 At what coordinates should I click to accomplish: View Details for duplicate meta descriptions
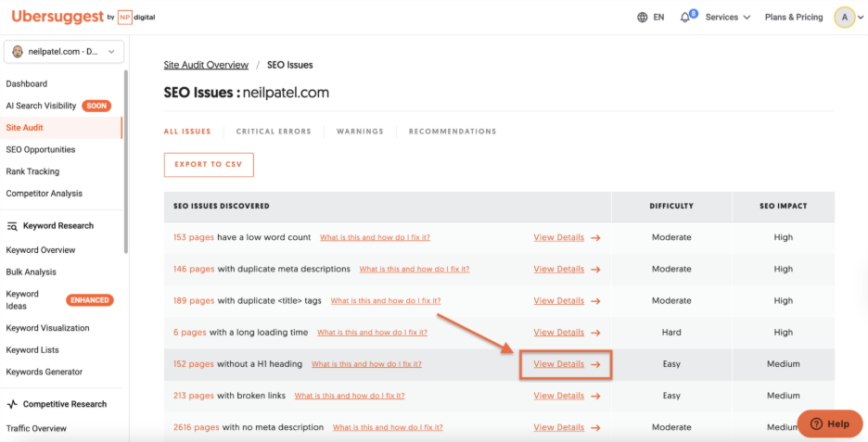coord(558,269)
